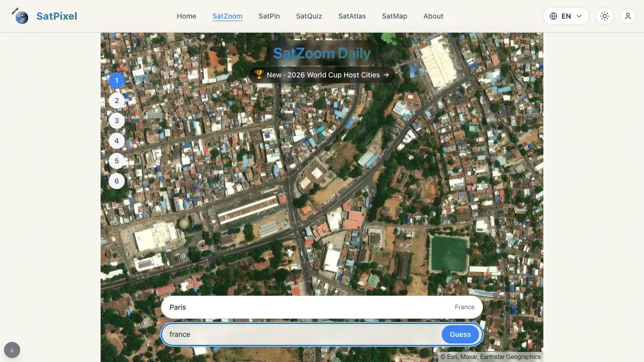Click the SatPixel brand name

(56, 16)
